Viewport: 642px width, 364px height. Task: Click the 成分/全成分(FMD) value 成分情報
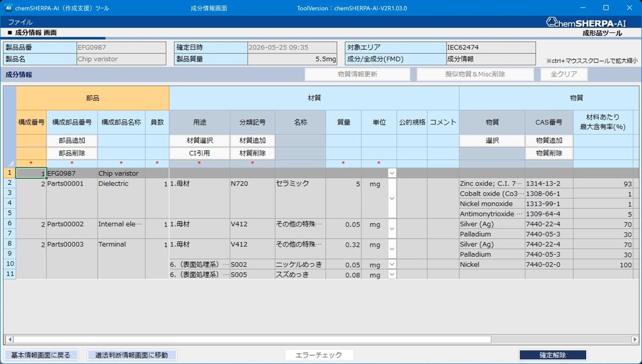490,59
